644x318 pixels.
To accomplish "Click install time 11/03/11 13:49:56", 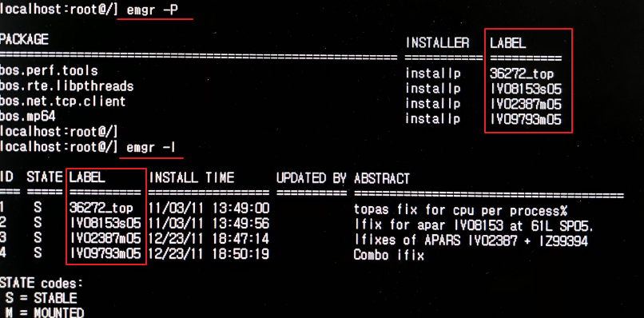I will tap(209, 224).
